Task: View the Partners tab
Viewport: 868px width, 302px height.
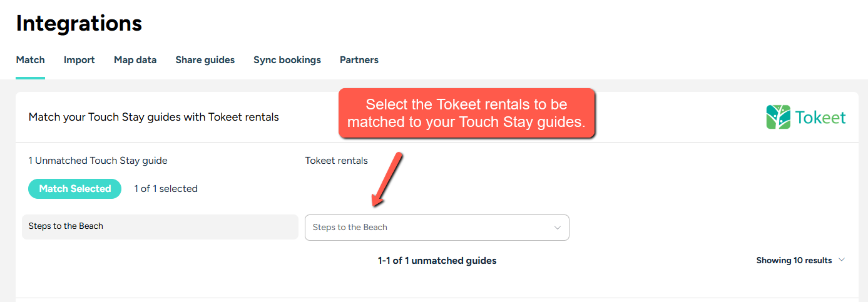Action: [359, 60]
